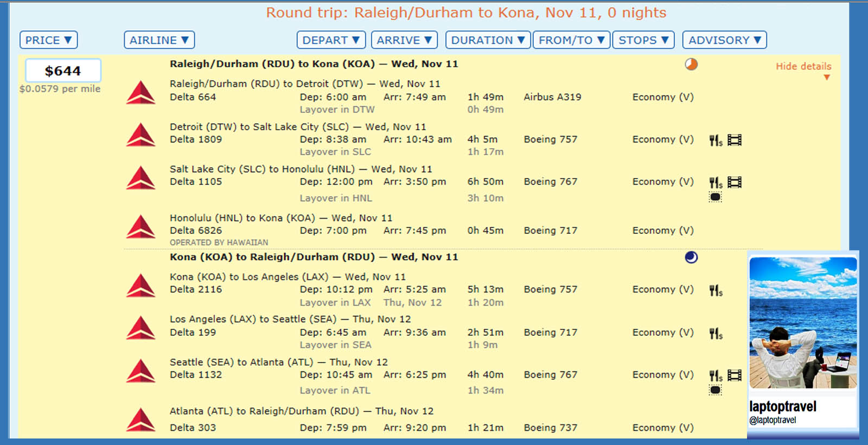Viewport: 868px width, 445px height.
Task: Click the orange daytime icon for outbound trip
Action: click(x=691, y=64)
